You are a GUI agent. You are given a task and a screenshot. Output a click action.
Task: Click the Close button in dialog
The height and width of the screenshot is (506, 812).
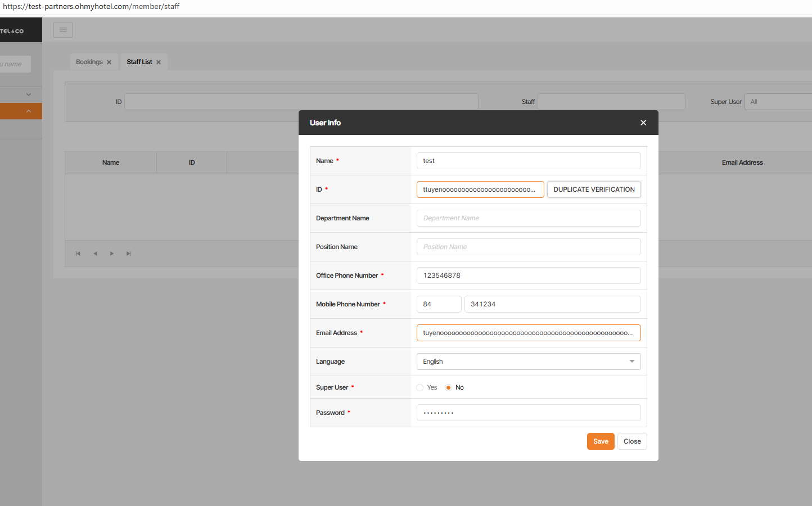(x=632, y=441)
